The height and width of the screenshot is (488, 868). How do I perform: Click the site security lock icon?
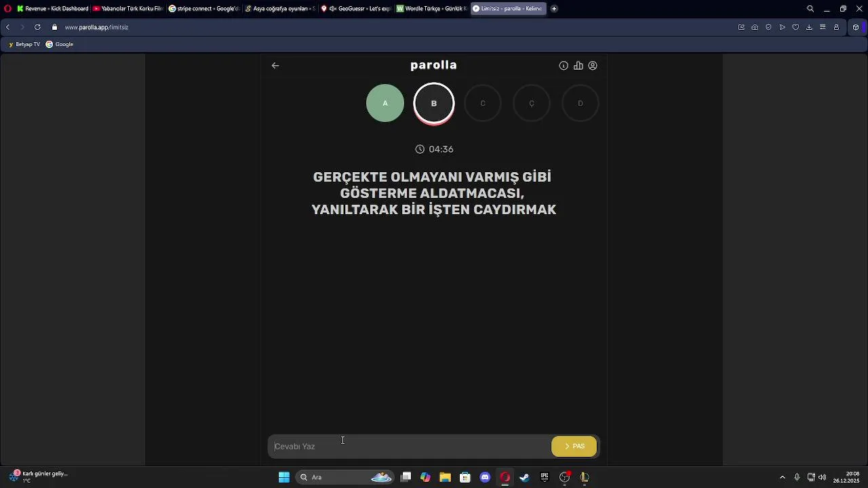point(55,27)
